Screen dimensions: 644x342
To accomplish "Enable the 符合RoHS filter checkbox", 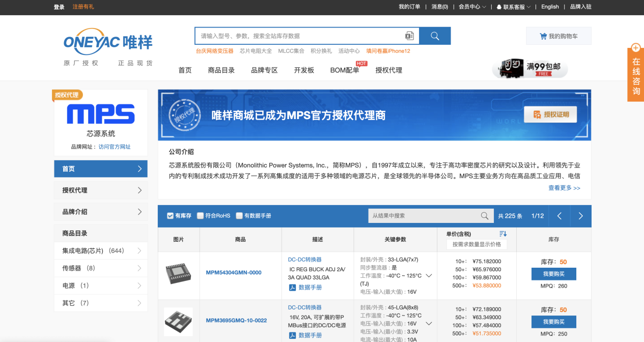I will pyautogui.click(x=201, y=216).
